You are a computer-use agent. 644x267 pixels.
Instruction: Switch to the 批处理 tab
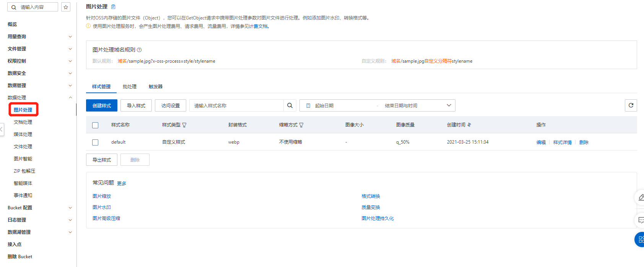130,87
